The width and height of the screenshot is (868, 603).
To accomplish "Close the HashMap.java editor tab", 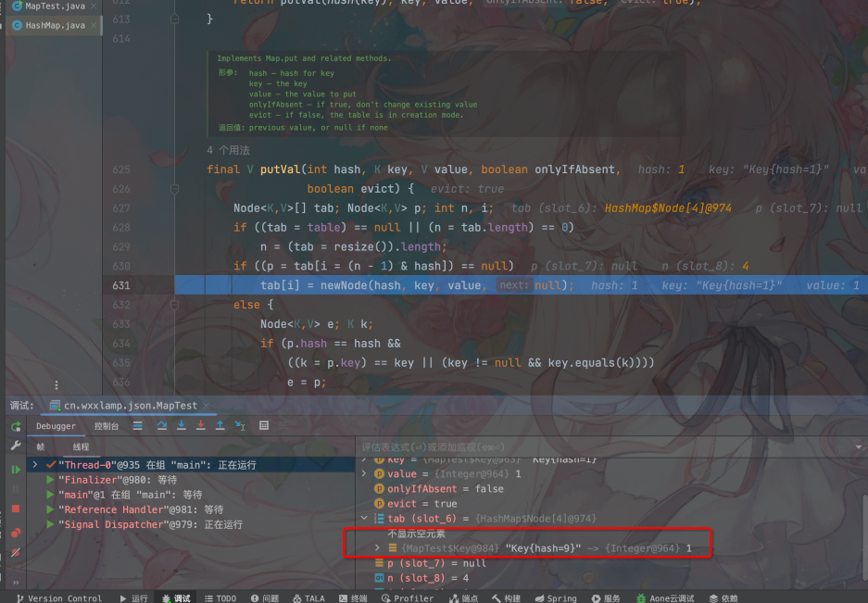I will click(x=94, y=25).
